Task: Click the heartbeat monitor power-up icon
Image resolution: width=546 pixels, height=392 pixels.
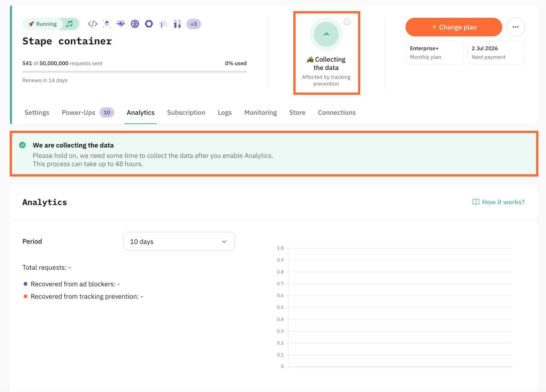Action: 121,24
